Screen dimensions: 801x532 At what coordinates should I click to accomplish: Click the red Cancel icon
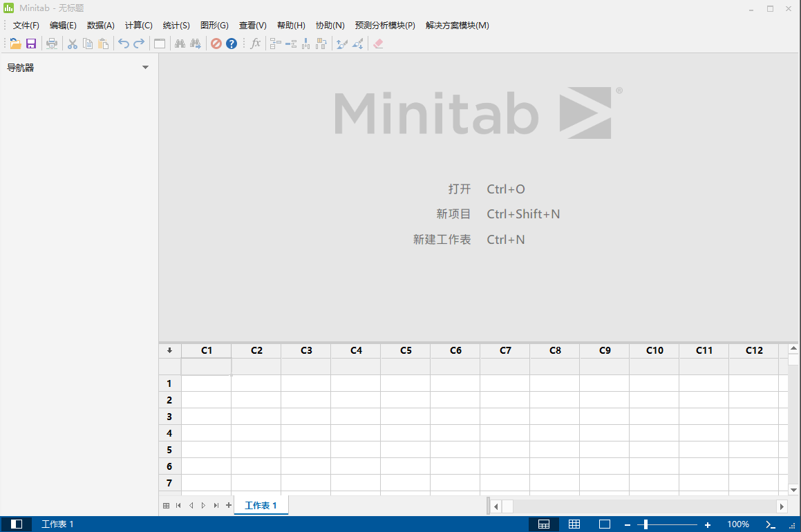point(216,44)
